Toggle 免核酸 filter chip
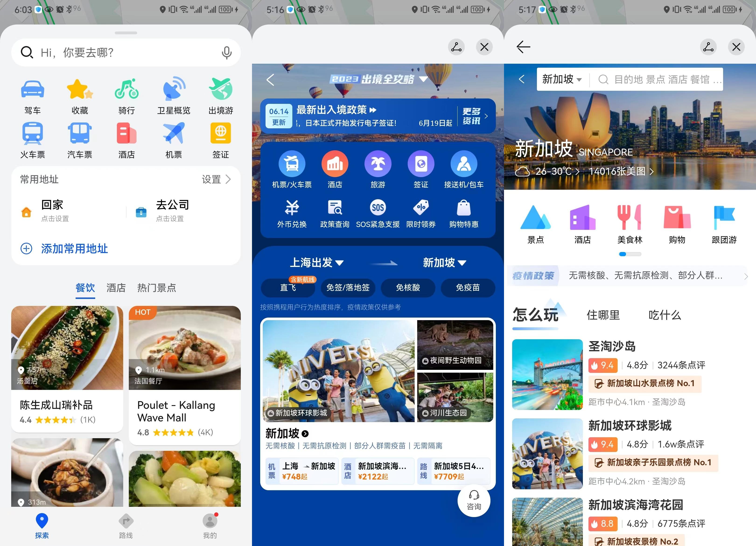Image resolution: width=756 pixels, height=546 pixels. pyautogui.click(x=408, y=288)
